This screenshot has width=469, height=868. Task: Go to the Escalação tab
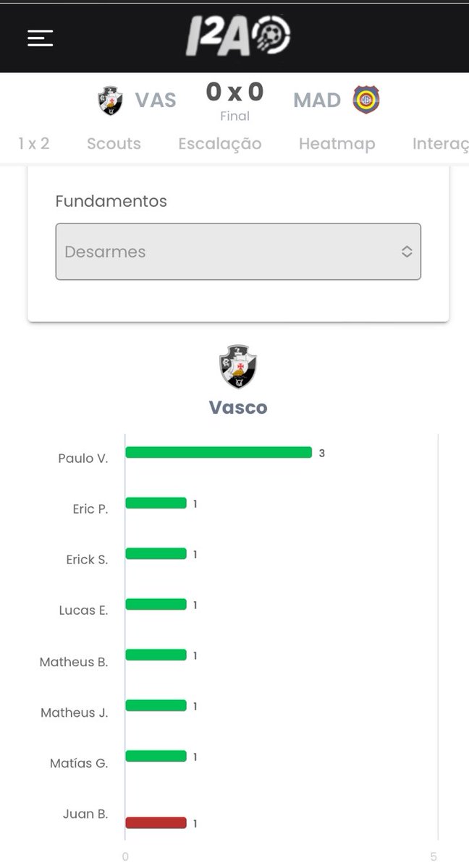click(220, 143)
